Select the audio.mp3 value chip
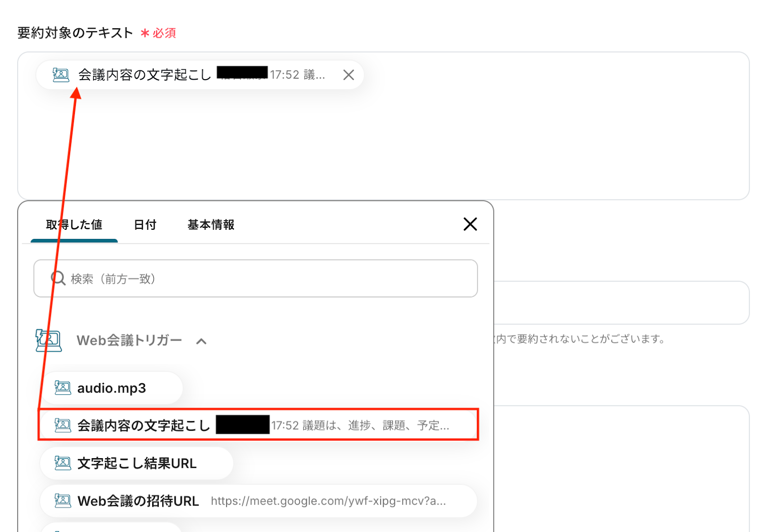Image resolution: width=768 pixels, height=532 pixels. click(111, 388)
